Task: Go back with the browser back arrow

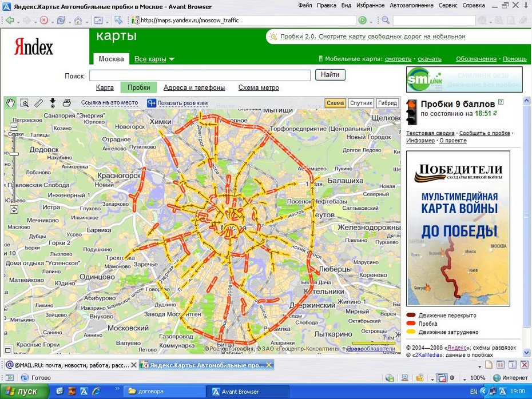Action: pos(10,21)
